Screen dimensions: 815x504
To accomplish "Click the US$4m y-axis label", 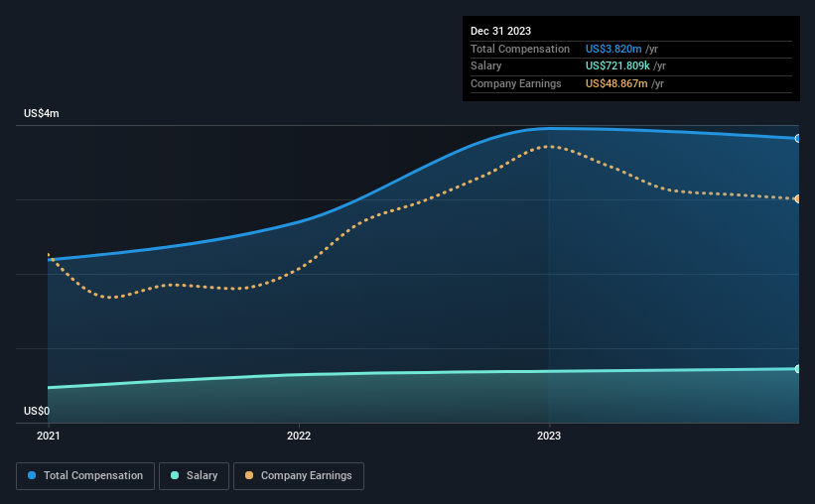I will coord(42,113).
